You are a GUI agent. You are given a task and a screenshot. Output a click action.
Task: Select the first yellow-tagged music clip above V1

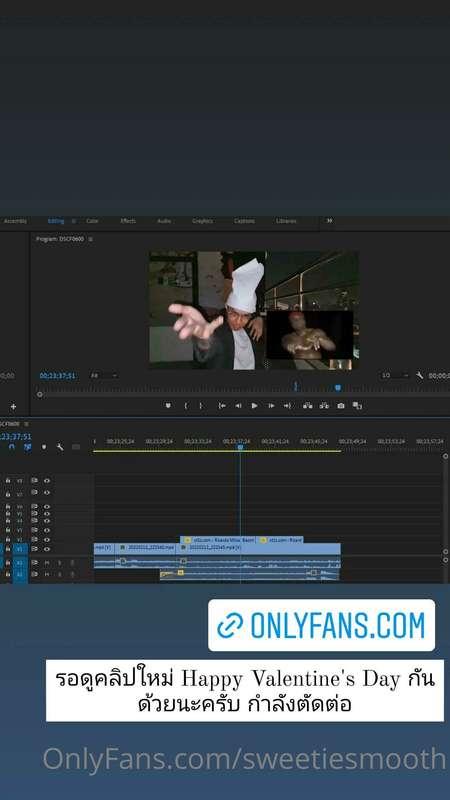[218, 540]
